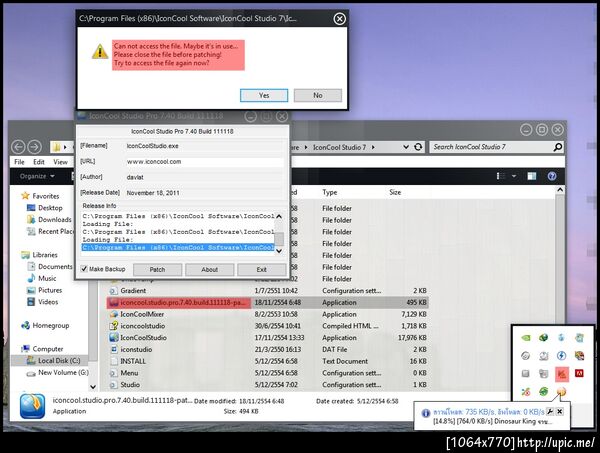Open the View menu in Explorer
This screenshot has height=453, width=600.
pos(60,162)
